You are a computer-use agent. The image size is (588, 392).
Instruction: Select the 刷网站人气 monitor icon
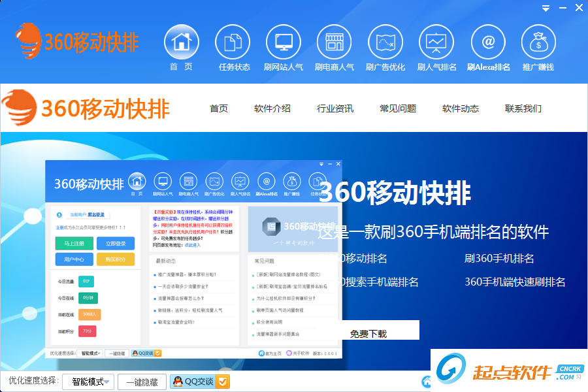(x=284, y=42)
